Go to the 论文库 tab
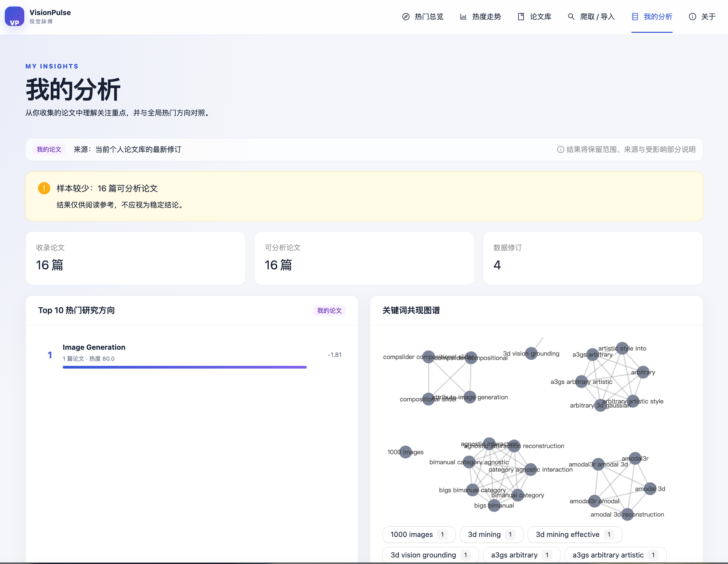 tap(534, 17)
